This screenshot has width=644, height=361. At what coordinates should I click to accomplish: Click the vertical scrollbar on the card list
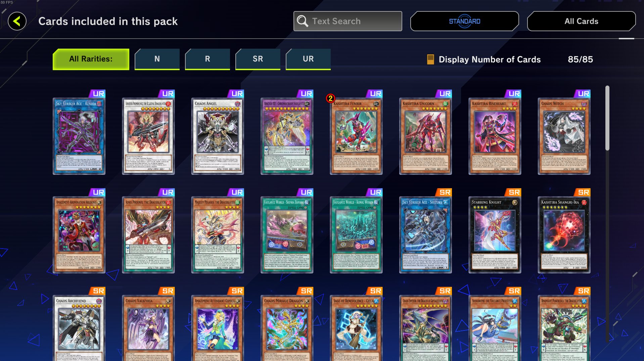(x=607, y=118)
